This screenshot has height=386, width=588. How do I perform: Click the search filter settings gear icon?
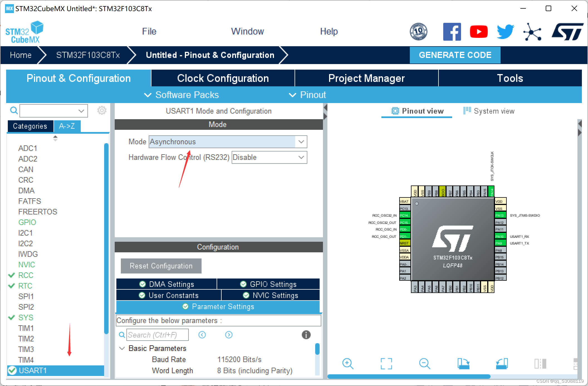(102, 110)
